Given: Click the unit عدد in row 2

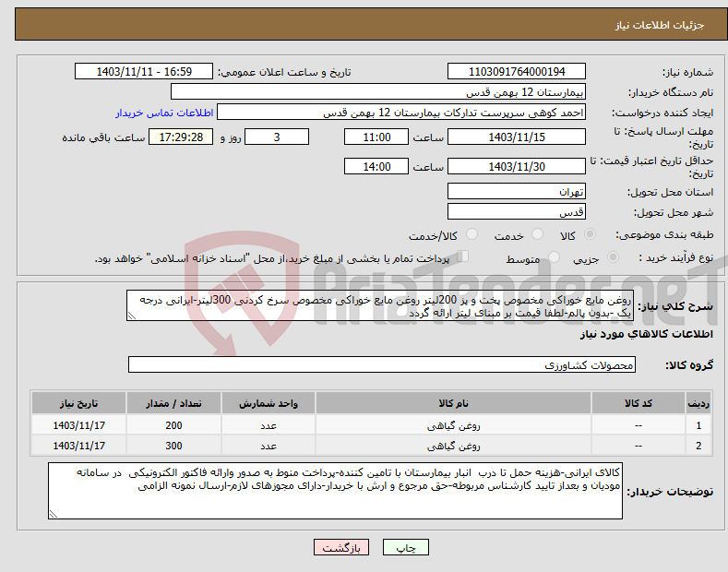Looking at the screenshot, I should click(269, 446).
